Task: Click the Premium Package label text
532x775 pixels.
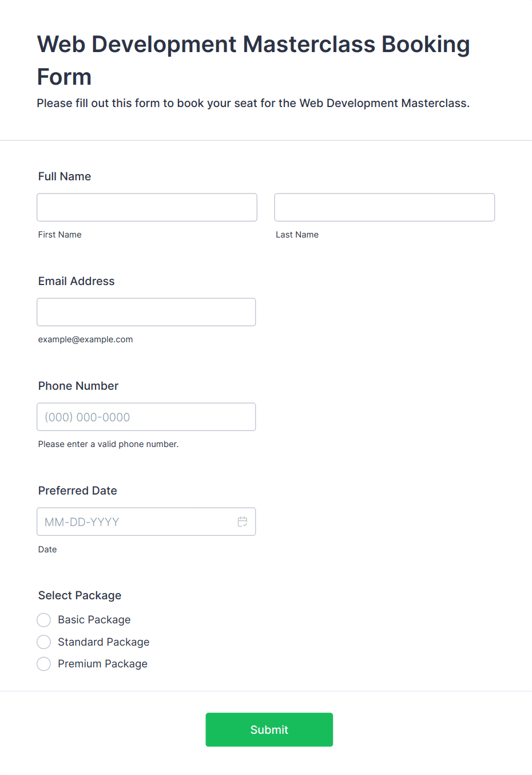Action: (102, 664)
